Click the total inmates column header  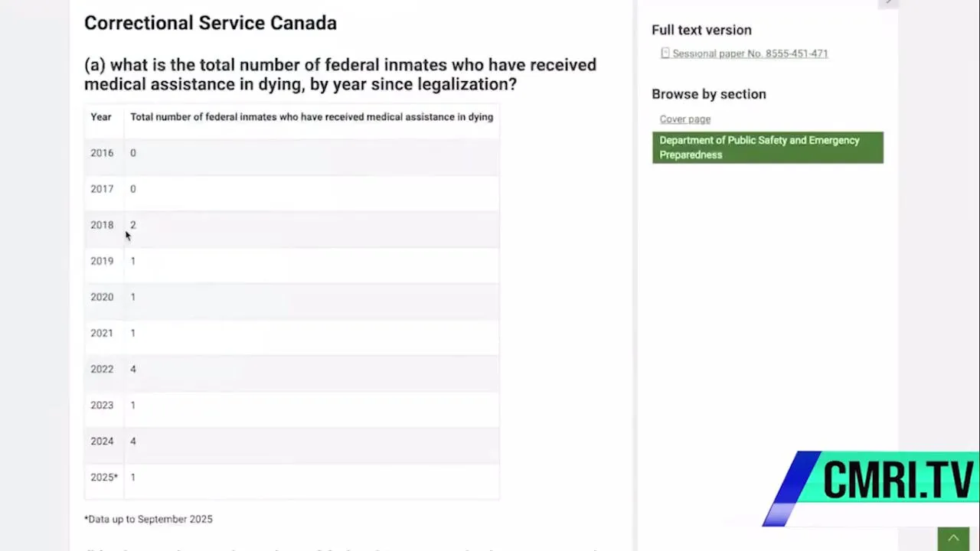[312, 117]
